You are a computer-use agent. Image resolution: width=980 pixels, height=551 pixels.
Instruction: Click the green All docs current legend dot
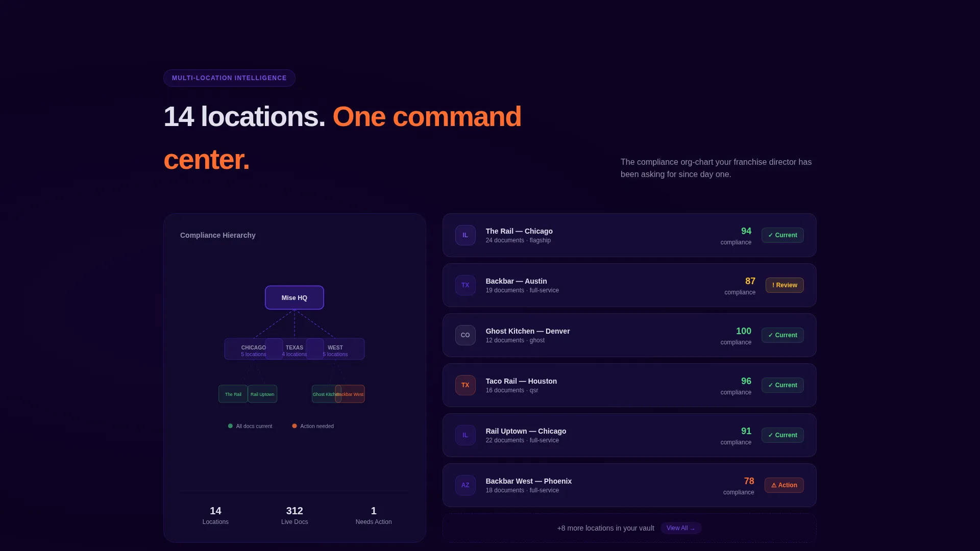coord(230,426)
